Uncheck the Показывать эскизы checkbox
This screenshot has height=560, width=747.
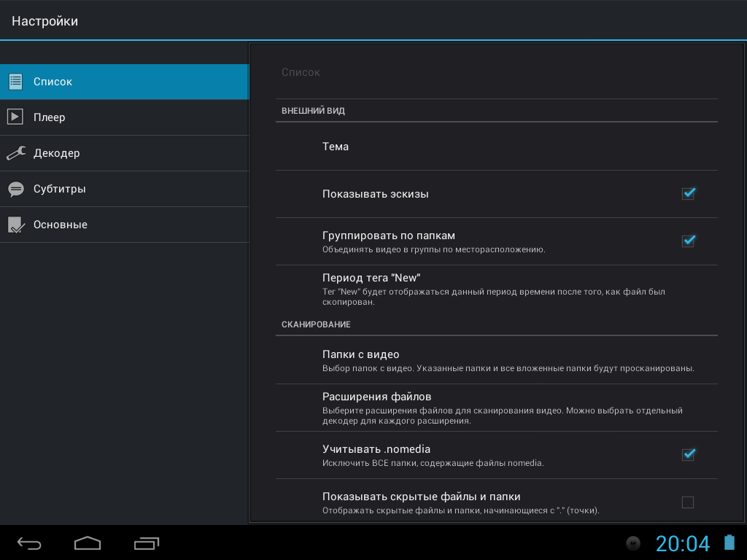(x=688, y=194)
